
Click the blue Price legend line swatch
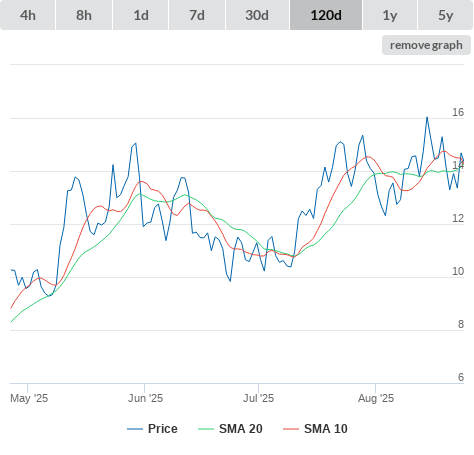[135, 429]
